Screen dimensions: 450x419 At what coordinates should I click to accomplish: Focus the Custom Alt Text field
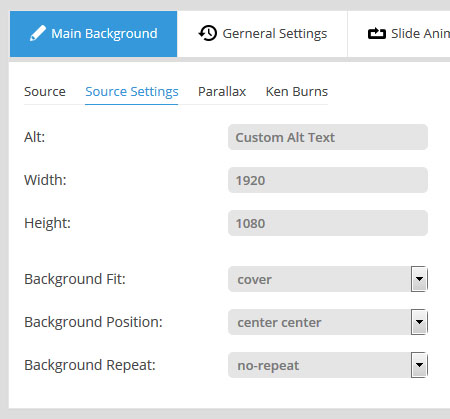click(328, 137)
